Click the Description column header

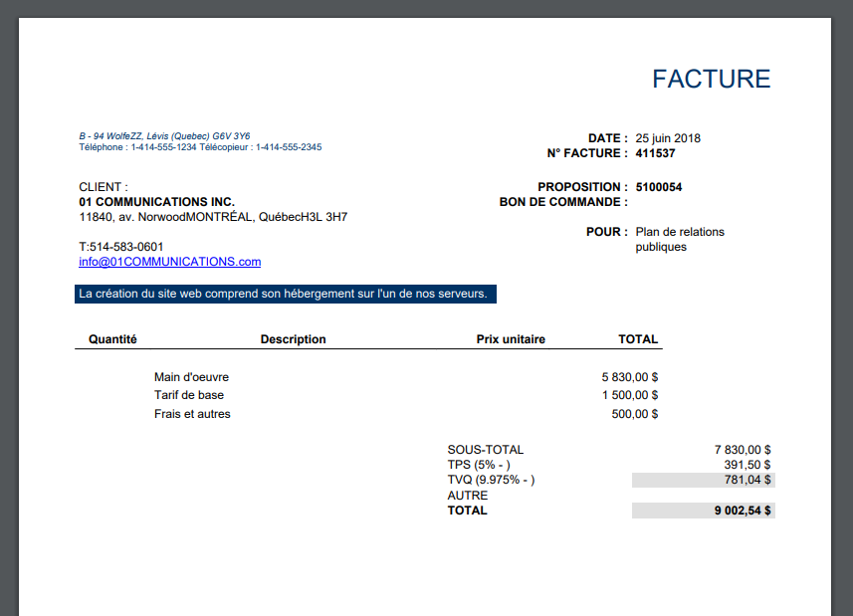tap(293, 339)
